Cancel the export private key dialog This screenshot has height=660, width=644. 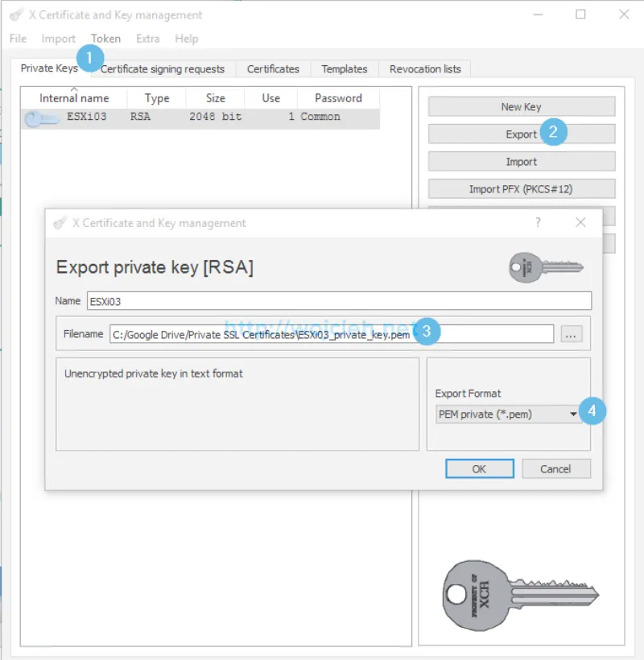click(556, 468)
